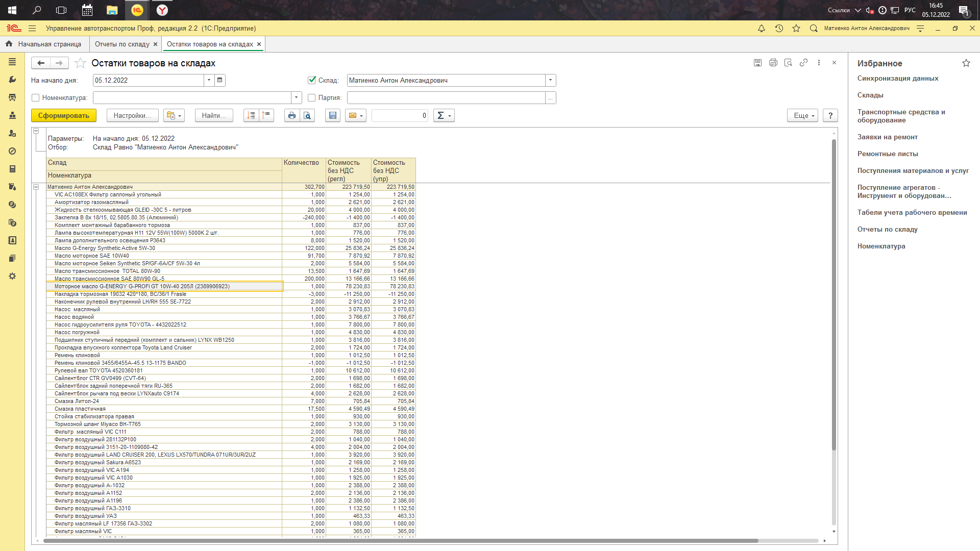
Task: Enable the Партия filter checkbox
Action: 312,97
